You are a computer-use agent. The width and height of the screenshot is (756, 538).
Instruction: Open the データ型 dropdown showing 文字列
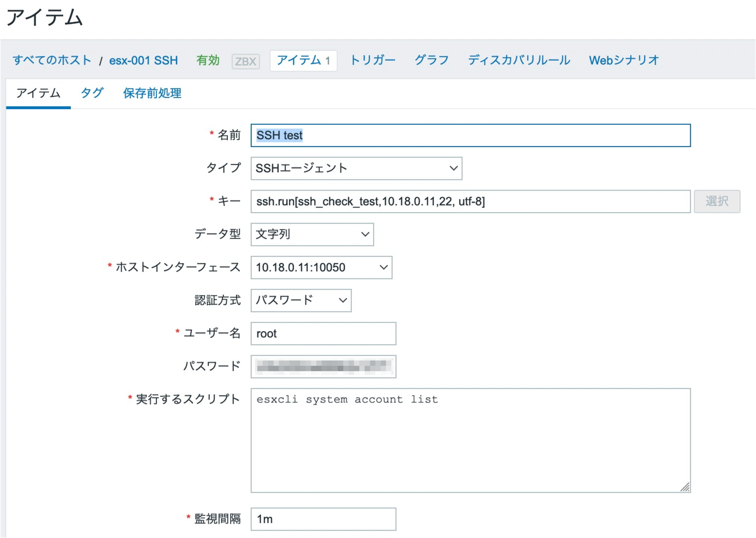coord(312,235)
